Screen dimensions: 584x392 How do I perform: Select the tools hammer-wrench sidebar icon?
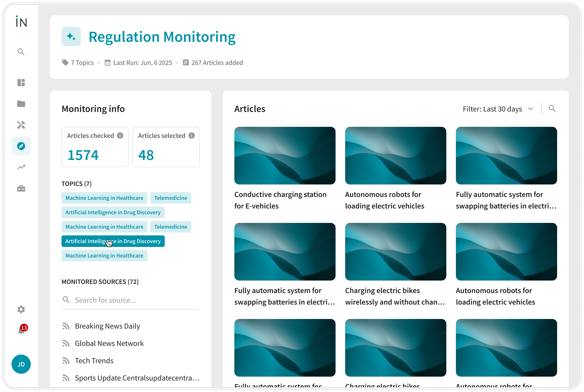tap(21, 125)
